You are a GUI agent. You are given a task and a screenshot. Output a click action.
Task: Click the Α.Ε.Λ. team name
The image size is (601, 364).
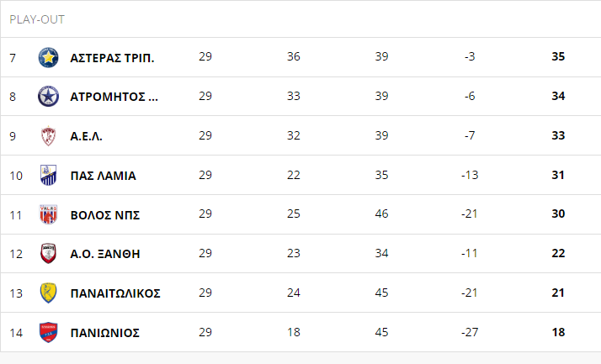[x=86, y=136]
